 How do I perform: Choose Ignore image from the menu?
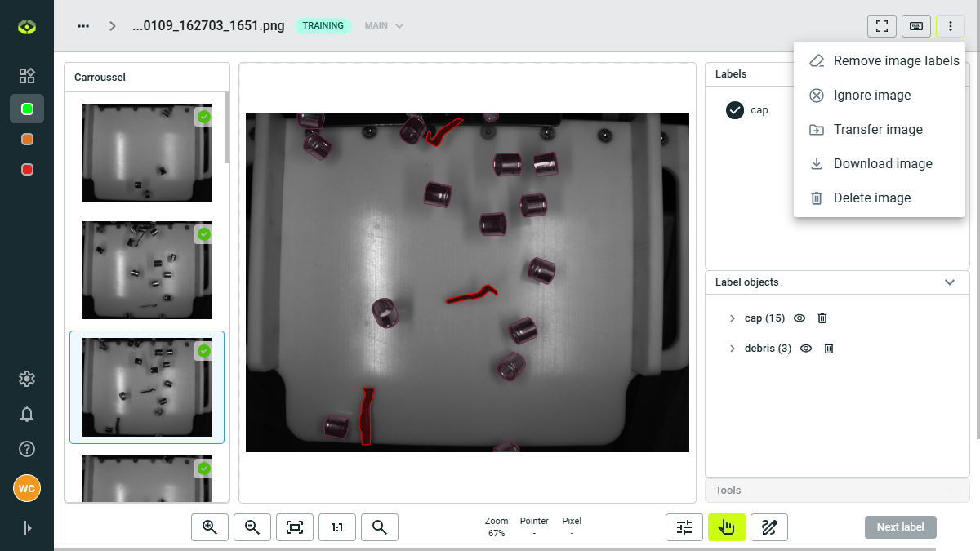coord(871,95)
